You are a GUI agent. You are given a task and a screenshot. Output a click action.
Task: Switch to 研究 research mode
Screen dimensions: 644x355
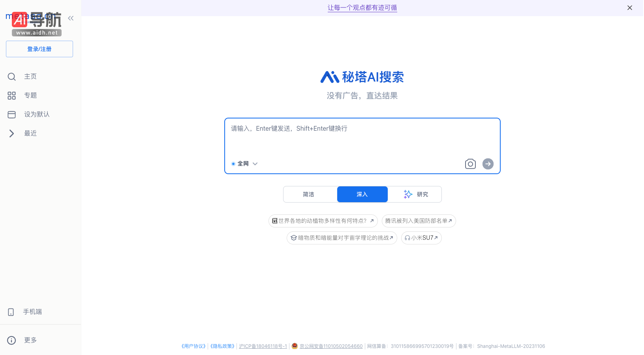[x=415, y=194]
